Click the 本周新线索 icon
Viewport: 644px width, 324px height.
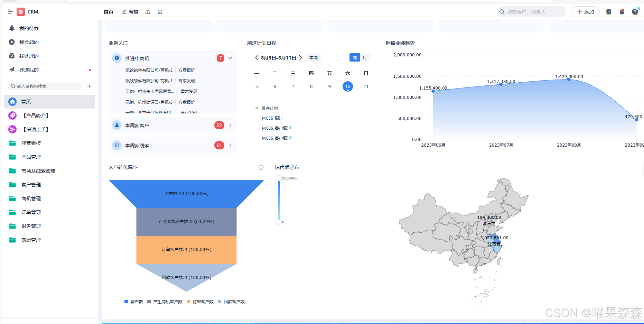tap(117, 145)
